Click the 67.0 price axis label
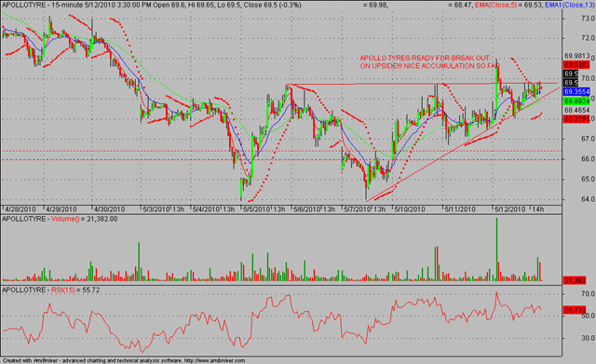The width and height of the screenshot is (596, 364). pos(588,139)
